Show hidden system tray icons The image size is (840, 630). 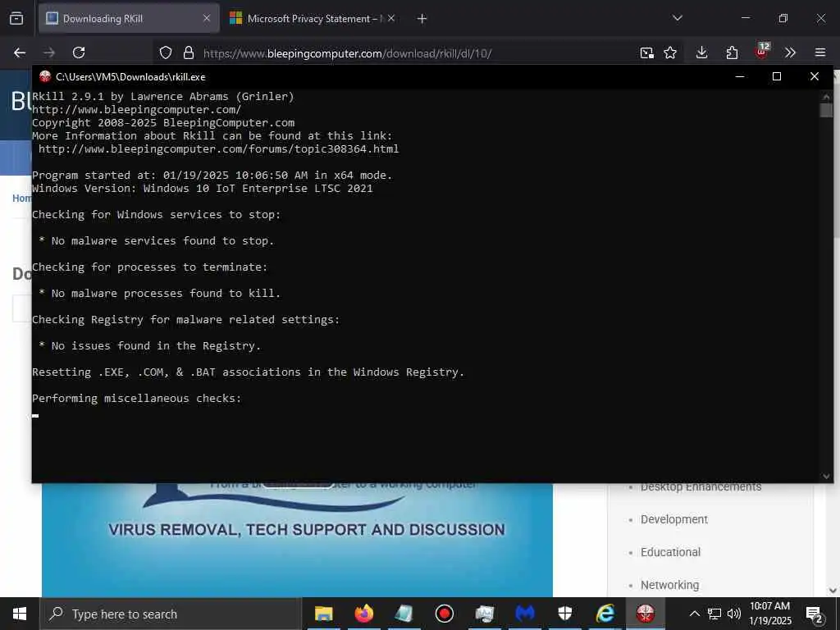[694, 614]
